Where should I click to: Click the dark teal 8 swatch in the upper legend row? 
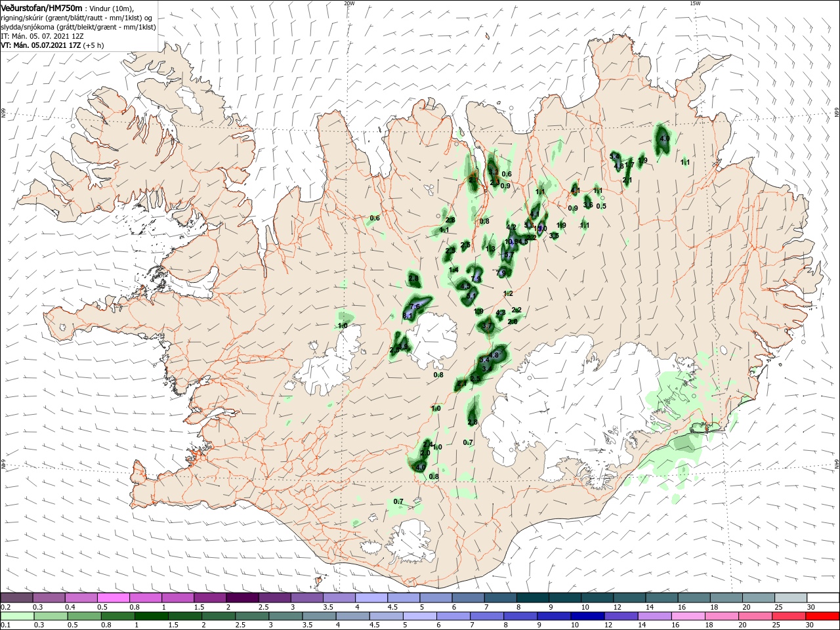[x=533, y=598]
